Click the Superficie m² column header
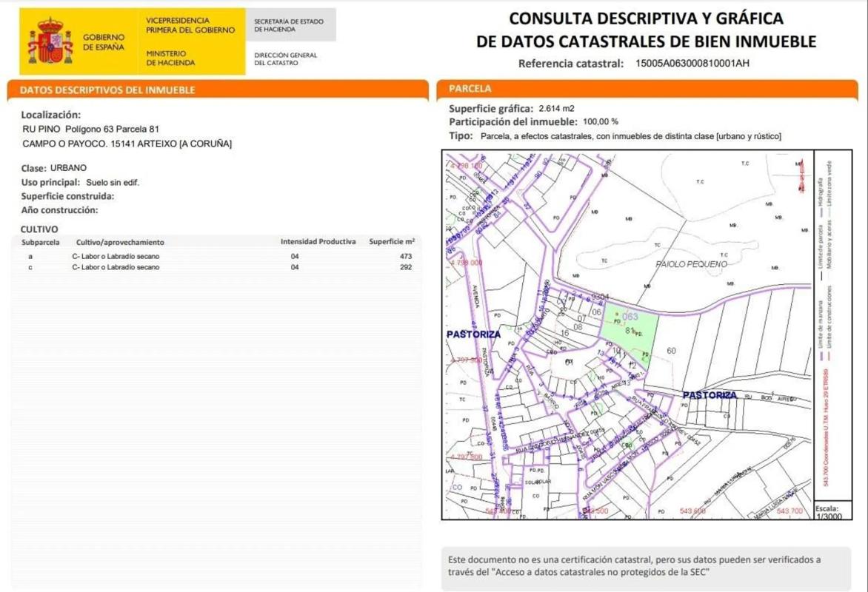 (x=391, y=242)
